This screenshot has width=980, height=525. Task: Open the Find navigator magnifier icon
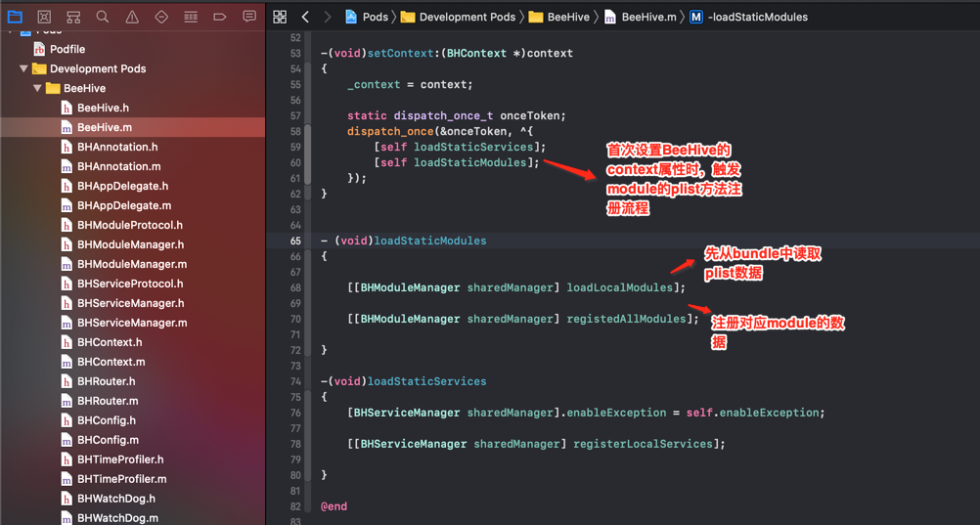pyautogui.click(x=103, y=17)
